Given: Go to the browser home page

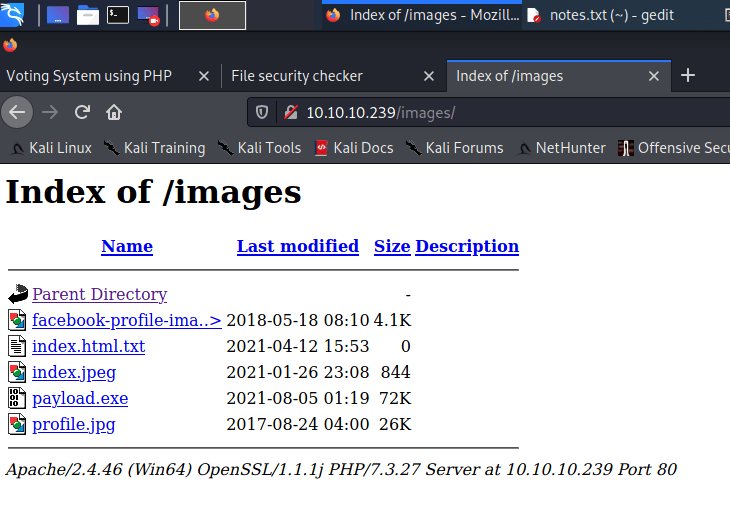Looking at the screenshot, I should click(114, 112).
